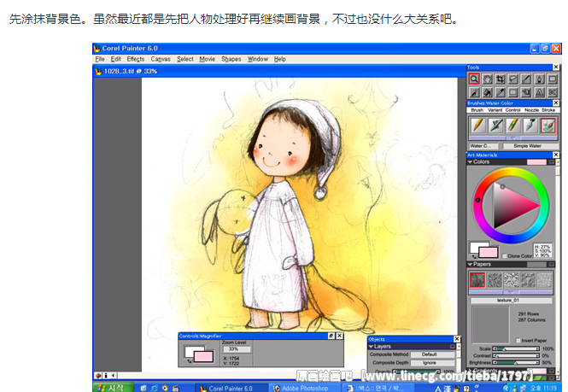Click Corel Painter 6.0 taskbar button
Viewport: 568px width, 392px height.
point(231,388)
